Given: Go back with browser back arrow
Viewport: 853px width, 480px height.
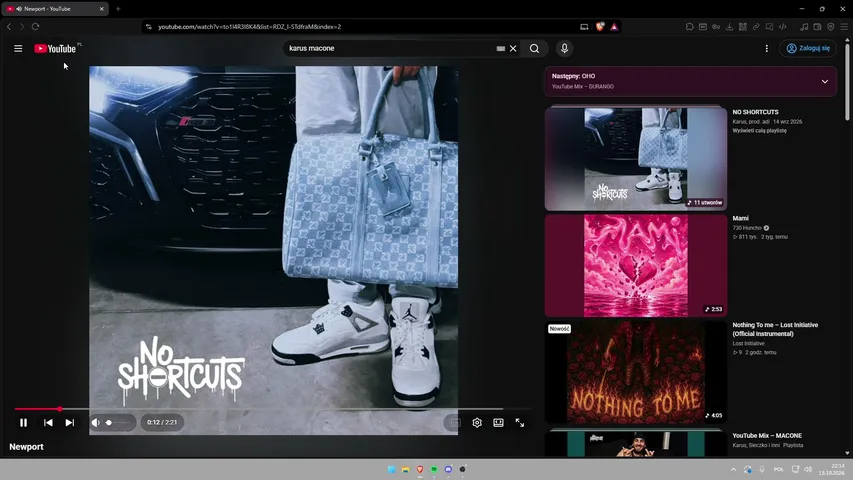Looking at the screenshot, I should [x=9, y=27].
